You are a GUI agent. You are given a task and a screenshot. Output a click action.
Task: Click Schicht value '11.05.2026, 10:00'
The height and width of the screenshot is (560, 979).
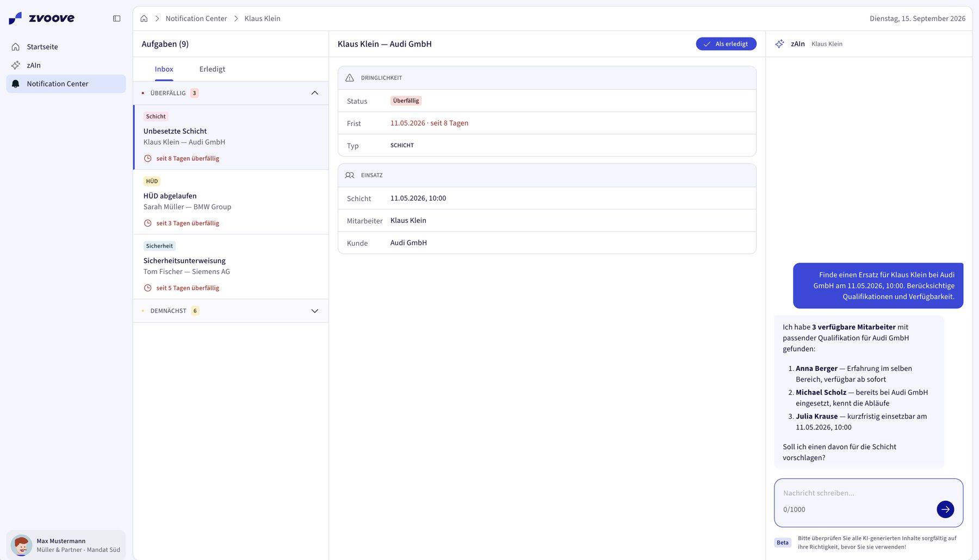pos(418,198)
